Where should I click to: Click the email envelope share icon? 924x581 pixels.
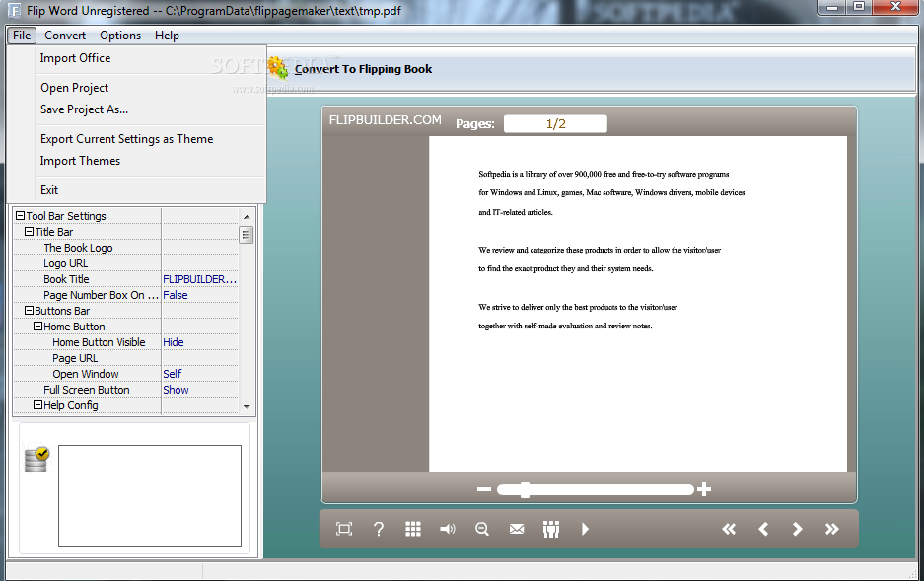tap(517, 529)
